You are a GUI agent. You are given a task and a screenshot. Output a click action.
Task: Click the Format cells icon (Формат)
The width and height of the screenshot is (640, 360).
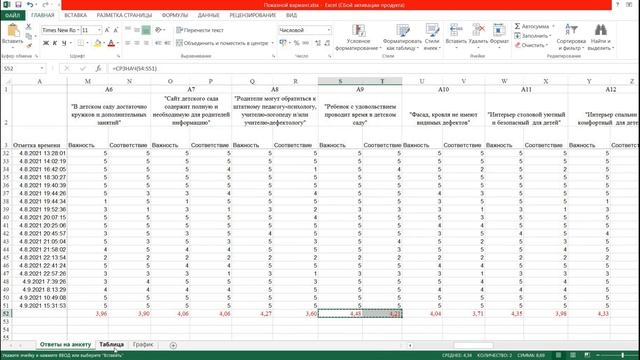[x=499, y=30]
